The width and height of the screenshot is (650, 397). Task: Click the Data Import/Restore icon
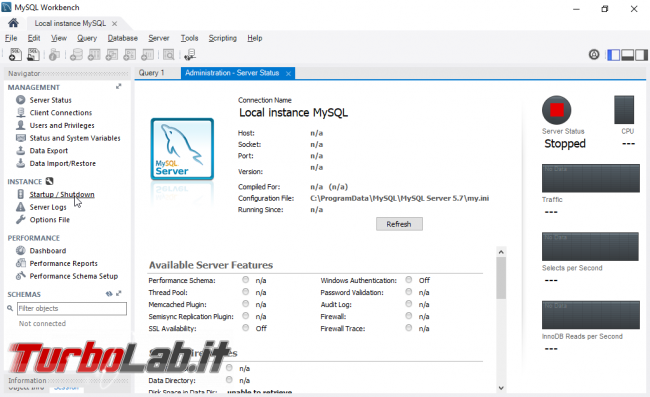coord(20,163)
